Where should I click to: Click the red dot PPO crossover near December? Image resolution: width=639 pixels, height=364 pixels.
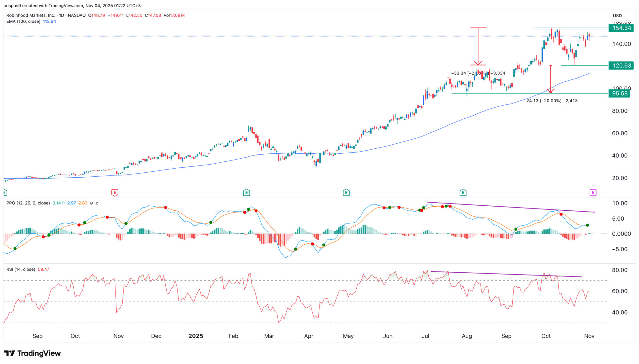click(166, 208)
